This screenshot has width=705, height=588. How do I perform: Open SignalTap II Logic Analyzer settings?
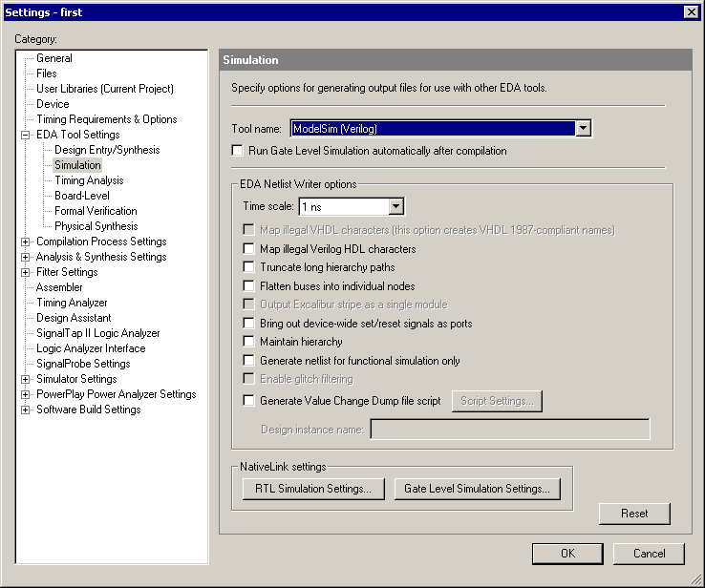tap(97, 333)
